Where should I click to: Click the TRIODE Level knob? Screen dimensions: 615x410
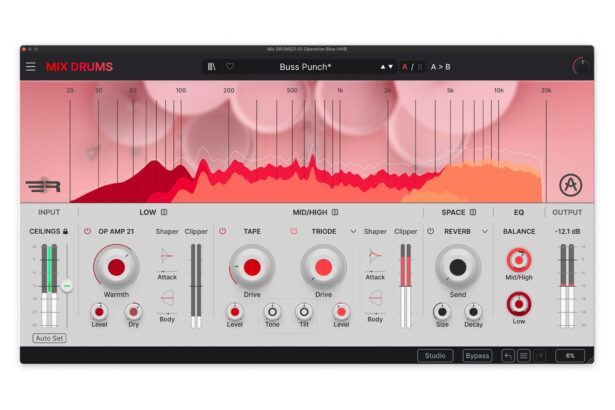341,312
